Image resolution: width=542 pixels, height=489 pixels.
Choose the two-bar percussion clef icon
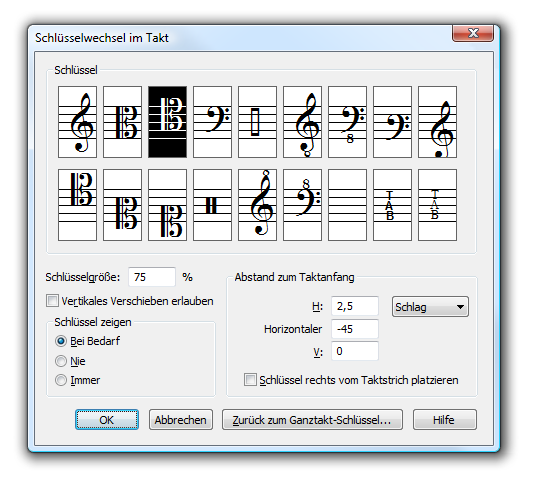pos(212,205)
